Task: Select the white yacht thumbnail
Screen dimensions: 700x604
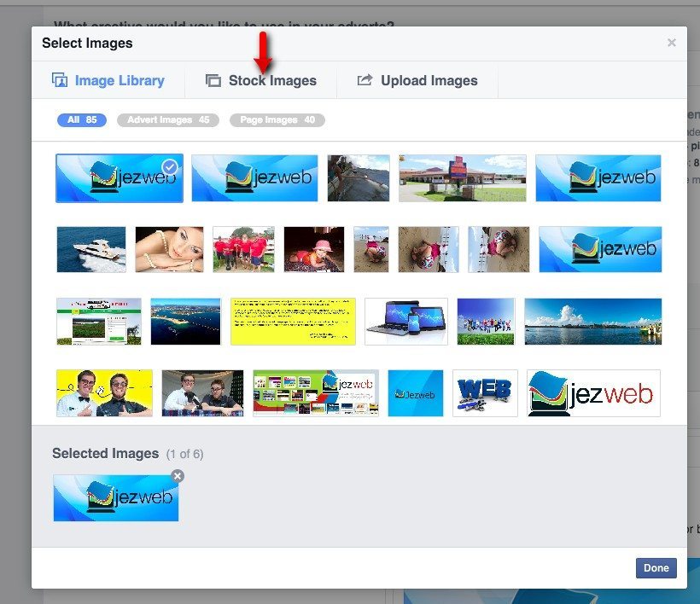Action: (90, 248)
